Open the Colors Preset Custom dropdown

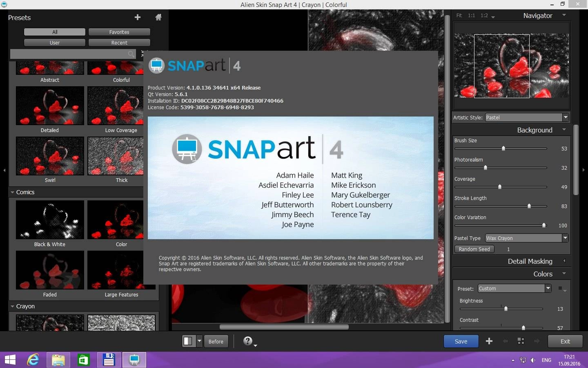click(514, 288)
